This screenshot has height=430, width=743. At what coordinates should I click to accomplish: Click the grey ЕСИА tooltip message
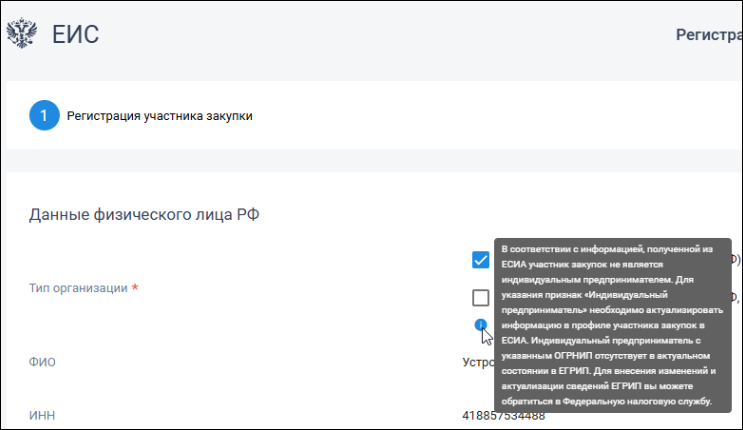(x=613, y=325)
